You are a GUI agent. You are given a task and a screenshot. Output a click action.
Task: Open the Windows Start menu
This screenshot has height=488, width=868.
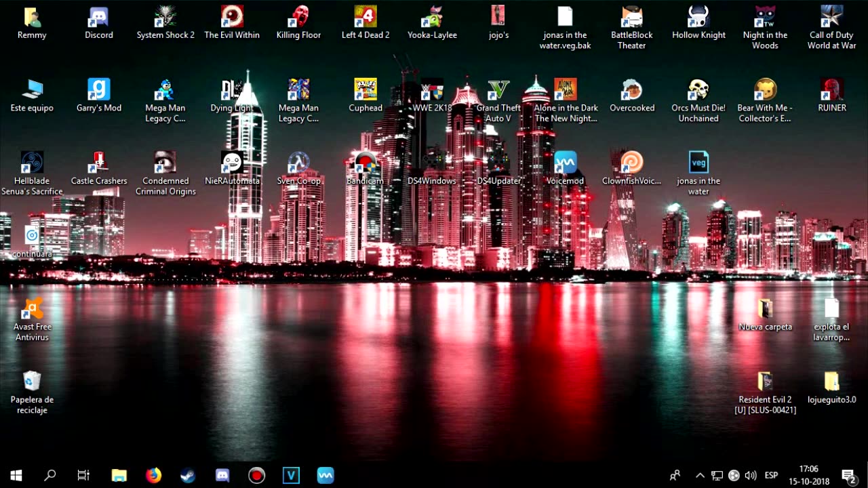tap(16, 475)
